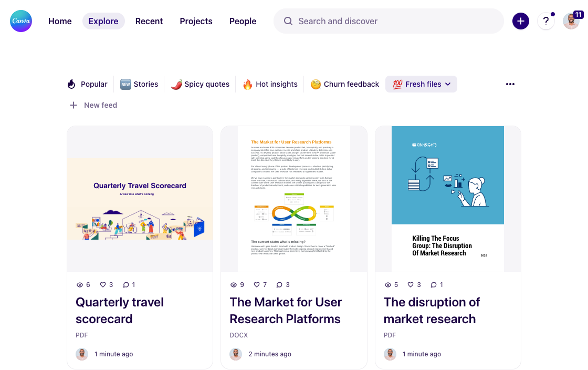Click the Search and discover field
This screenshot has height=370, width=588.
pos(388,21)
